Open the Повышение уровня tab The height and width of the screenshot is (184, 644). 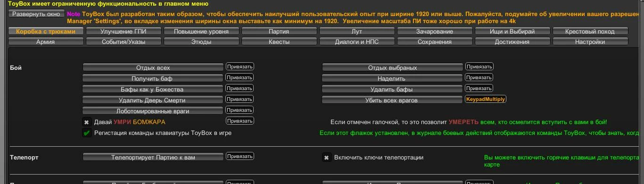[201, 31]
